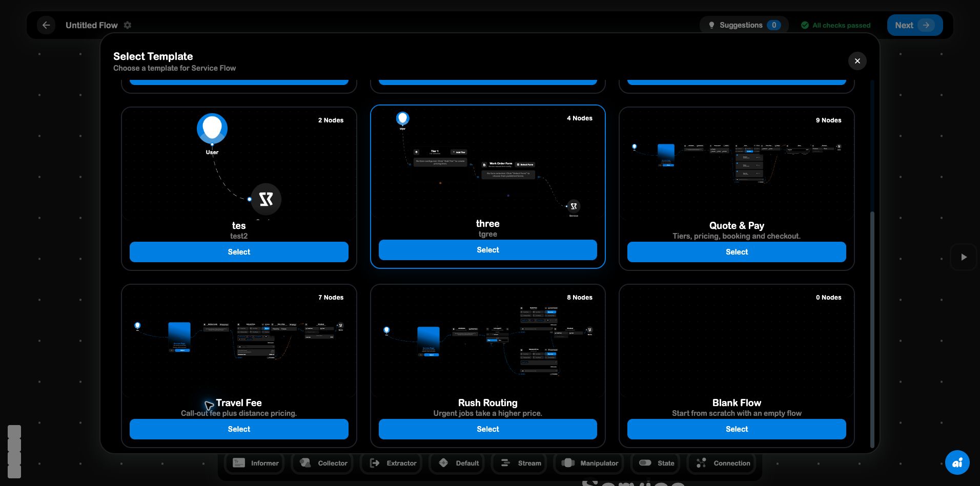Screen dimensions: 980x486
Task: Click the '7 Nodes' label
Action: (331, 298)
